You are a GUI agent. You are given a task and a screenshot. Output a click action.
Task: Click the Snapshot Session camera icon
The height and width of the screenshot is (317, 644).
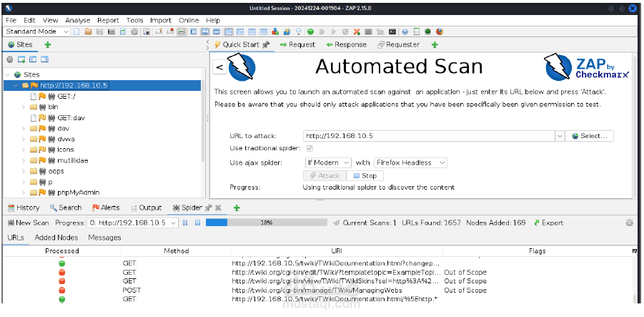[111, 31]
